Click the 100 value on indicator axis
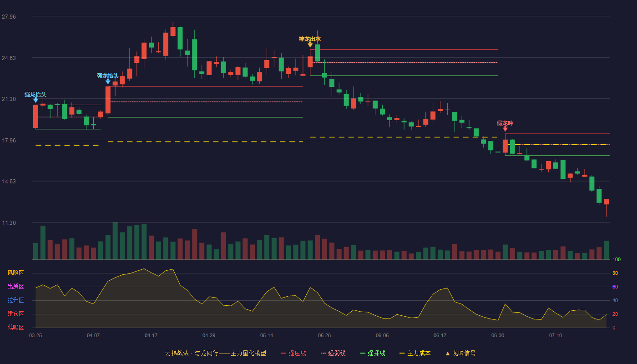The image size is (637, 364). tap(617, 260)
